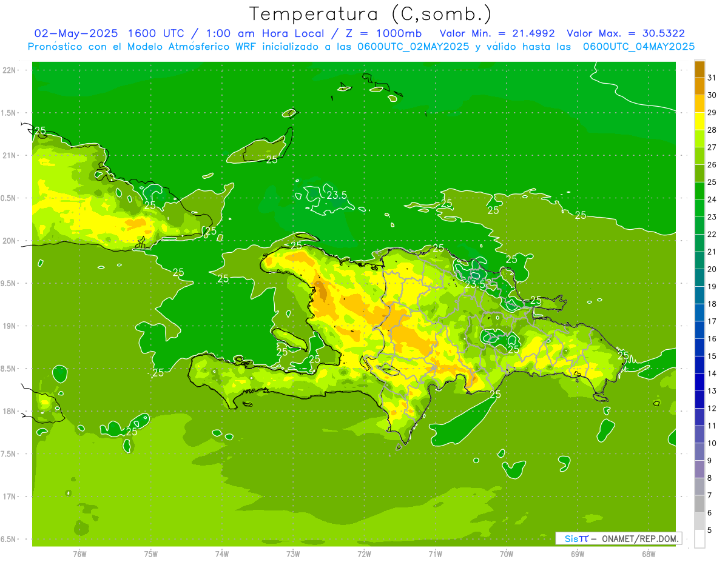
Task: Select the "Z = 1000mb" level text
Action: pyautogui.click(x=385, y=33)
